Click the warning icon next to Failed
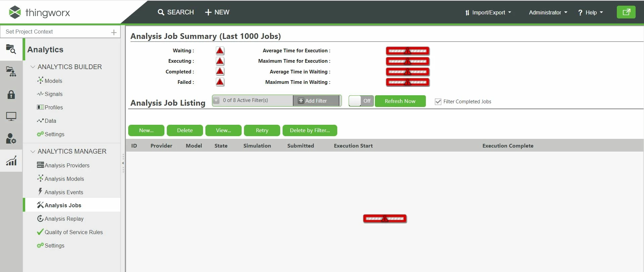Image resolution: width=644 pixels, height=272 pixels. tap(220, 82)
